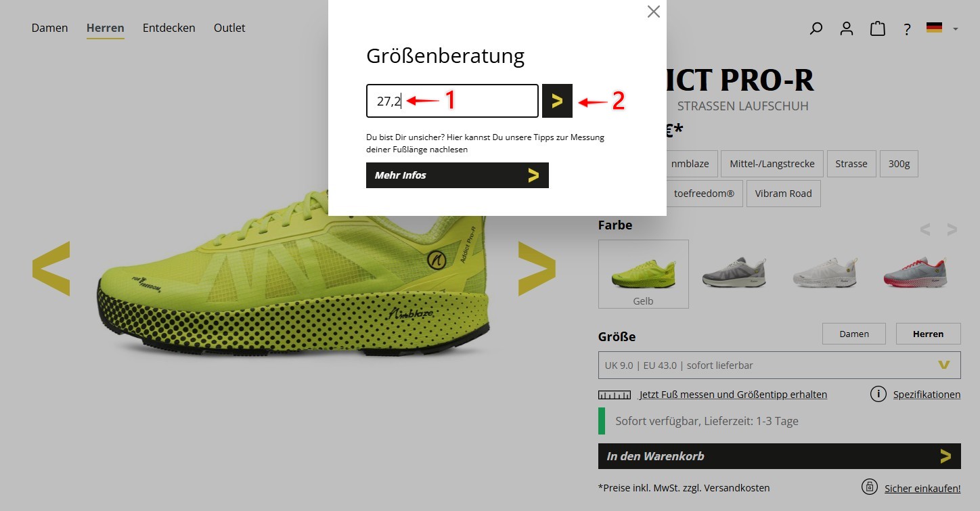Click the foot length input field

452,101
